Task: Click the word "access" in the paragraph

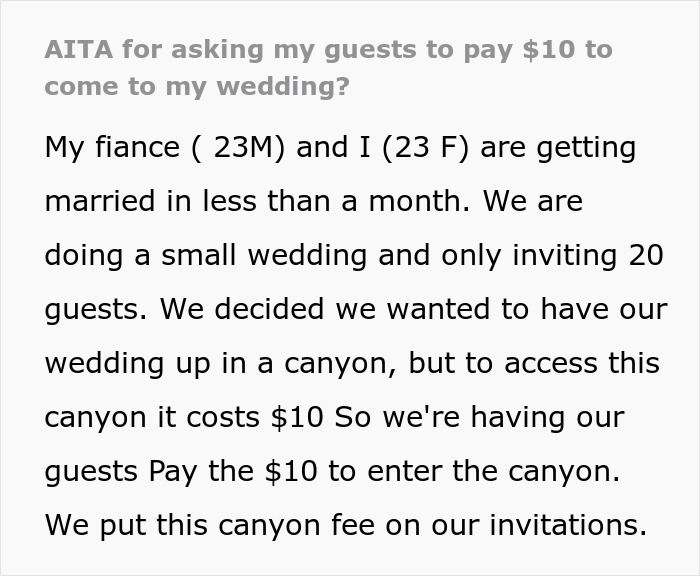Action: point(550,363)
